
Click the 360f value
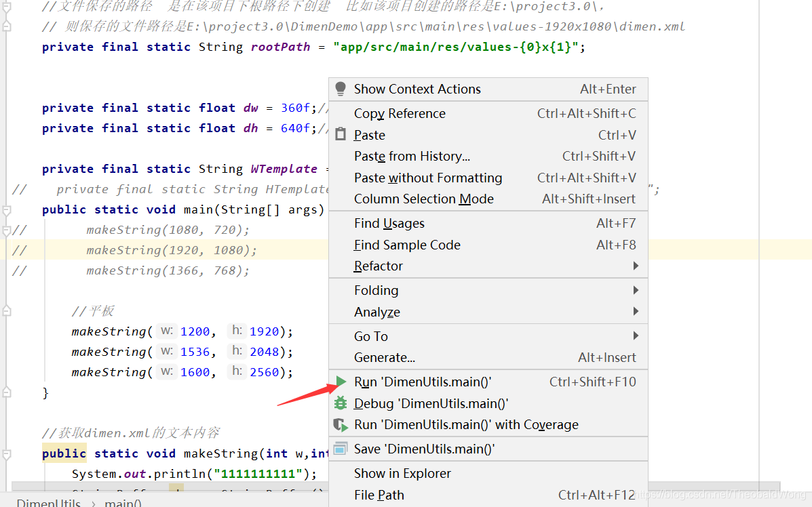pyautogui.click(x=295, y=108)
